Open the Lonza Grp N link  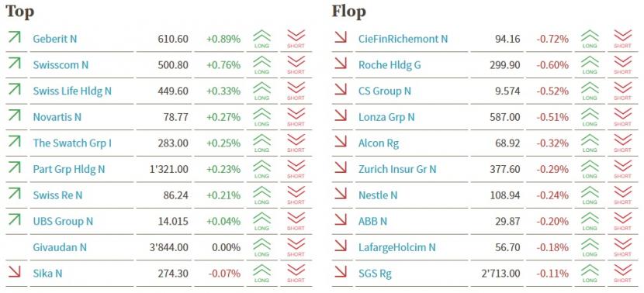click(x=386, y=117)
